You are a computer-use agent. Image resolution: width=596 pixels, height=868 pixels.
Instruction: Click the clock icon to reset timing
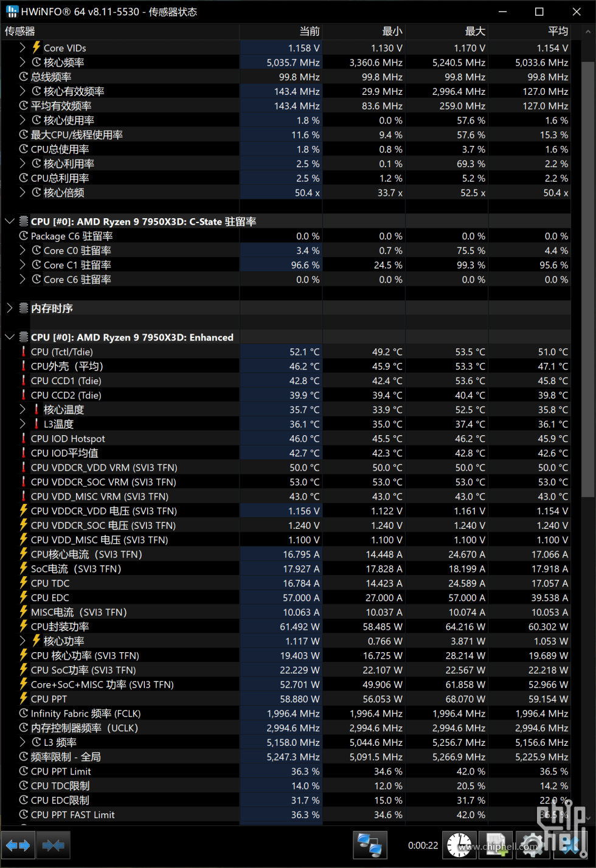coord(459,846)
